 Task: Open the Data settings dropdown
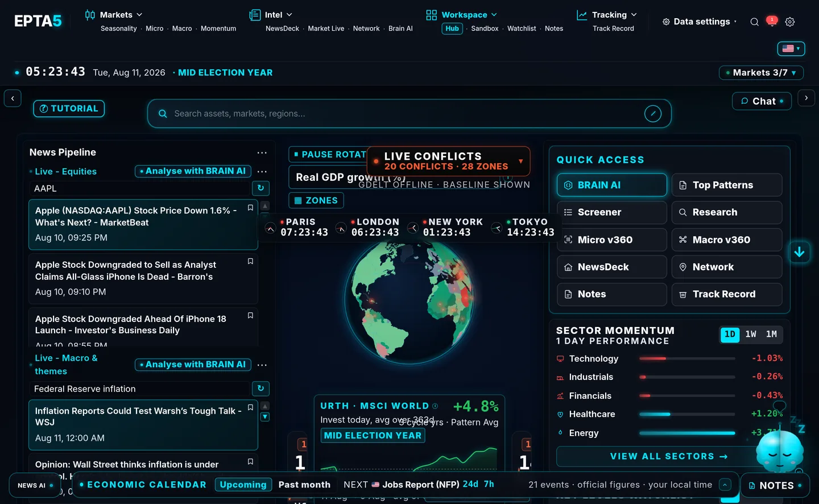700,22
